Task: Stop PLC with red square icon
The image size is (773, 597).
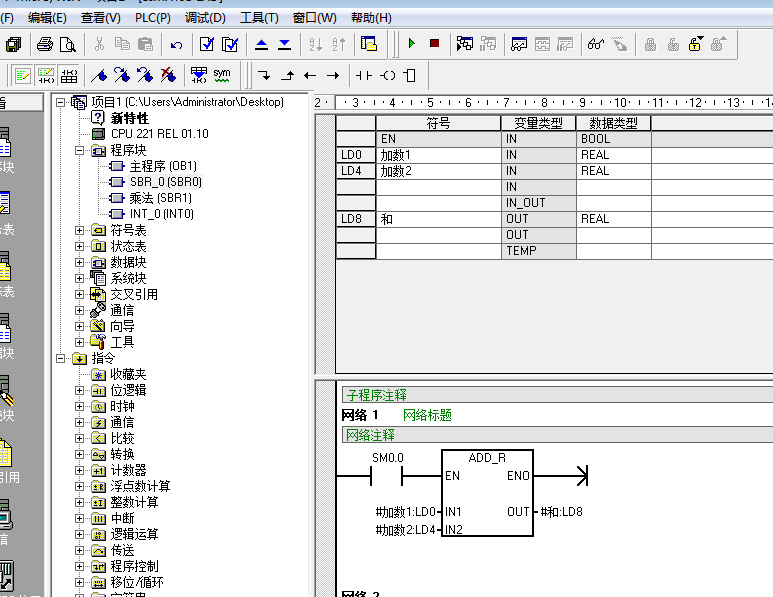Action: click(434, 44)
